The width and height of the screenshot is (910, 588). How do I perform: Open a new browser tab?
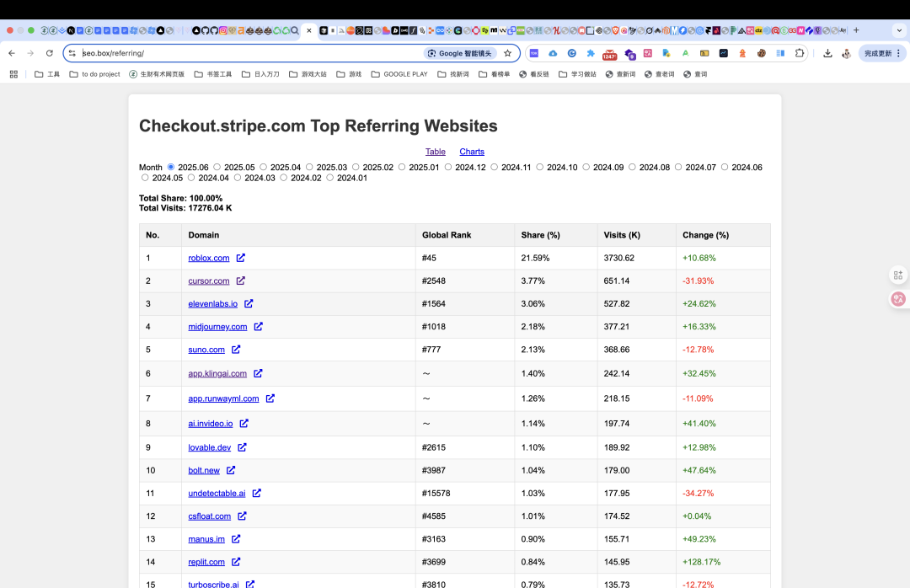[856, 30]
